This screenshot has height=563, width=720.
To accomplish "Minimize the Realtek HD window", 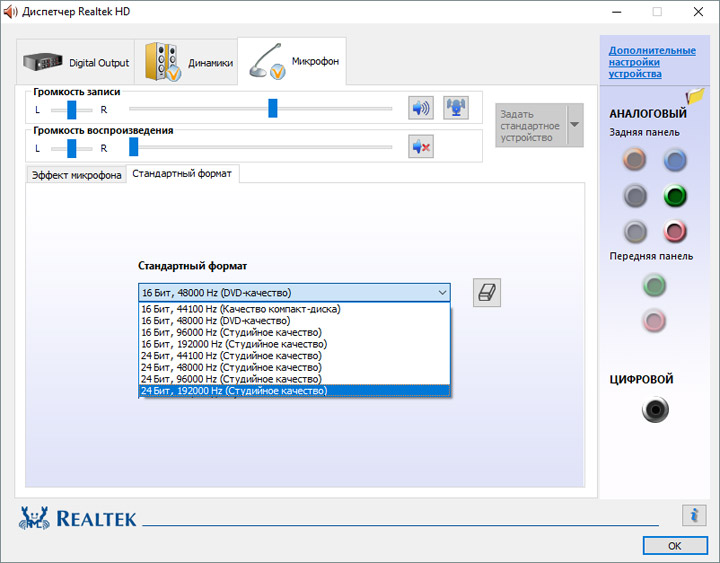I will pos(617,11).
